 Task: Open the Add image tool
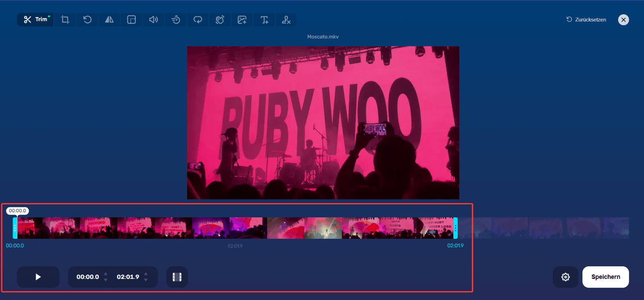[242, 20]
